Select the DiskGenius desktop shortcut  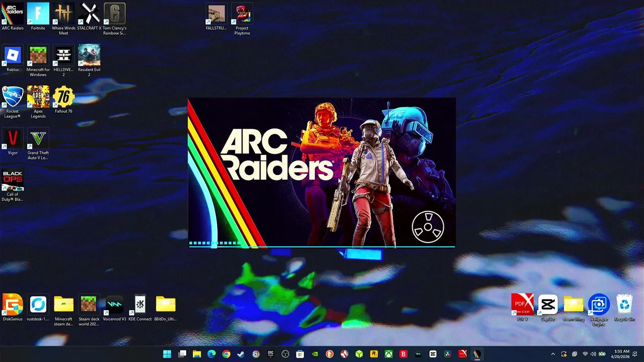13,308
